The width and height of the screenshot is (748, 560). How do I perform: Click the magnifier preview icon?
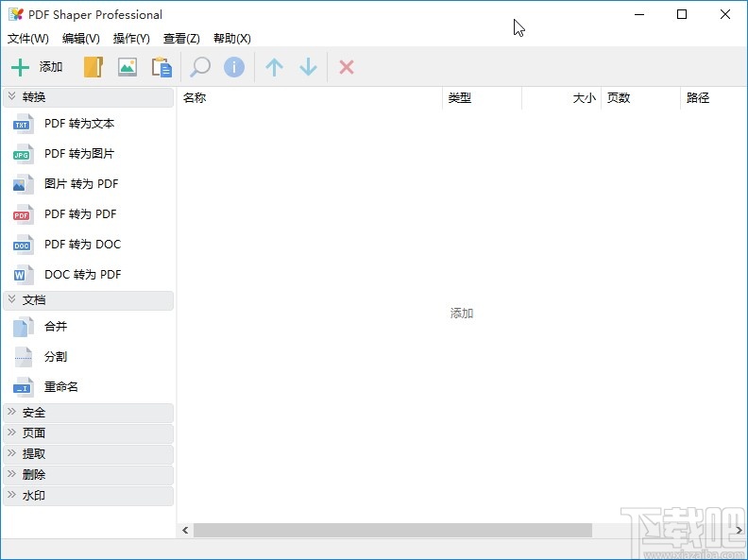pos(200,67)
